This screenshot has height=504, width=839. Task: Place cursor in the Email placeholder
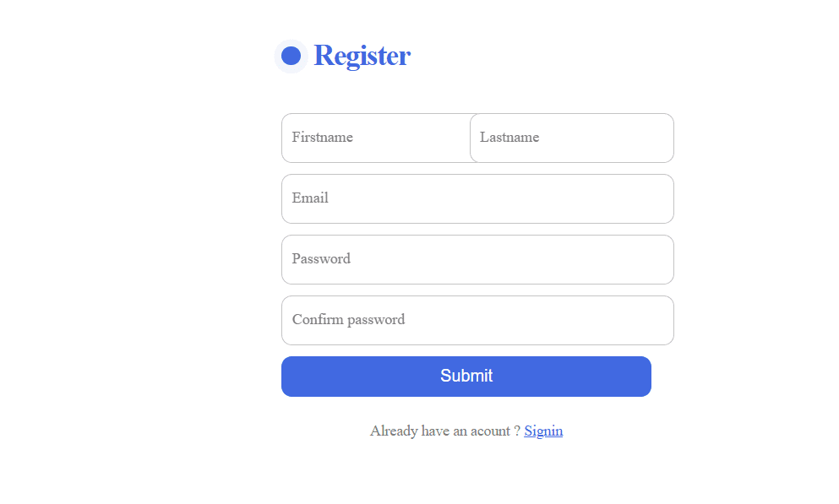pyautogui.click(x=310, y=198)
